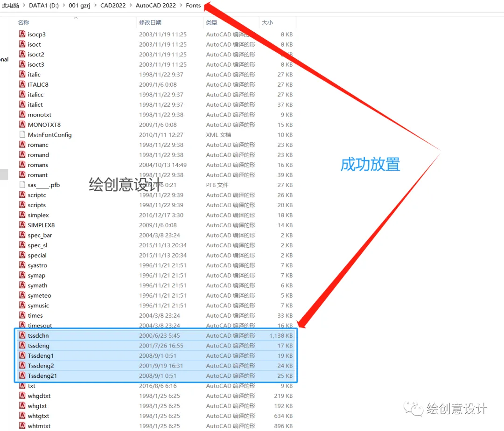The image size is (504, 431).
Task: Click the times font file icon
Action: (x=22, y=315)
